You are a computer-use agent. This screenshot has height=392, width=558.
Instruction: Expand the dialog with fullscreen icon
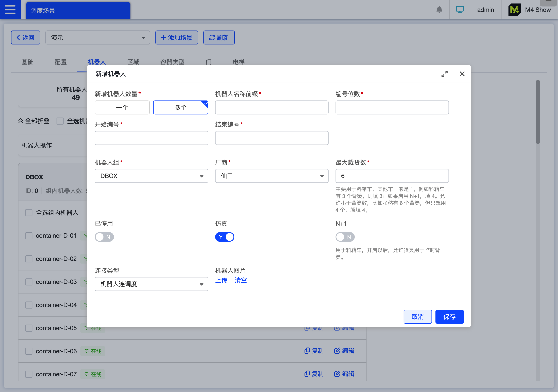pos(444,74)
